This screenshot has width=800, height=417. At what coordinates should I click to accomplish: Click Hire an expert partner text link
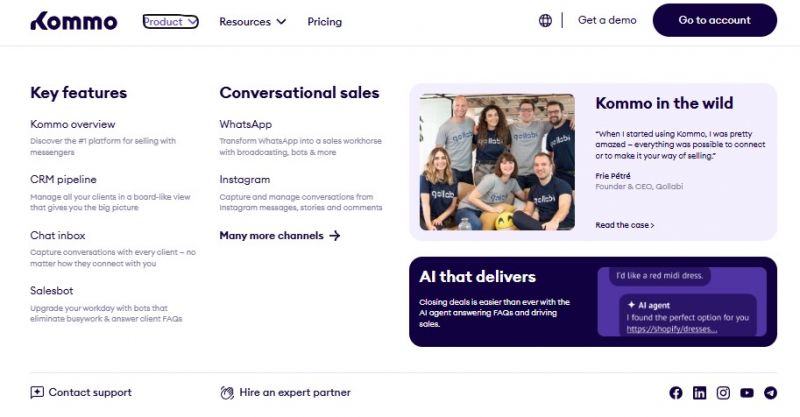click(x=295, y=393)
